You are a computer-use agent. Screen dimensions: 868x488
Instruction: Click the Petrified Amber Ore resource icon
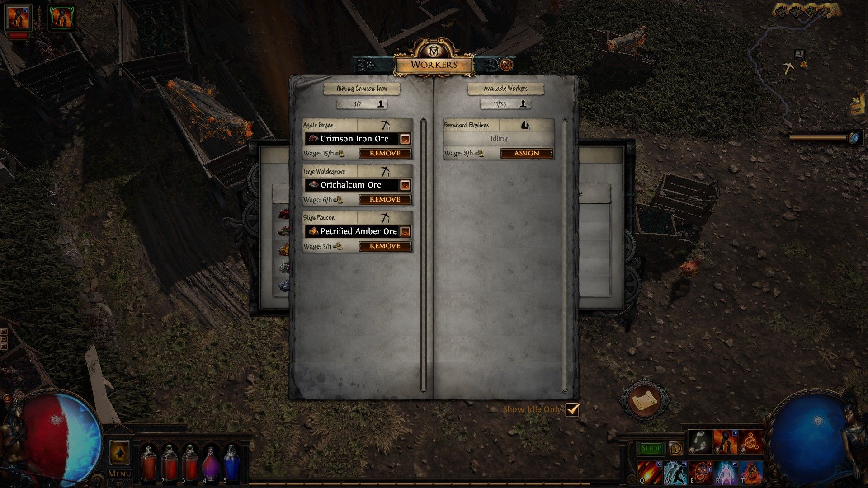311,230
